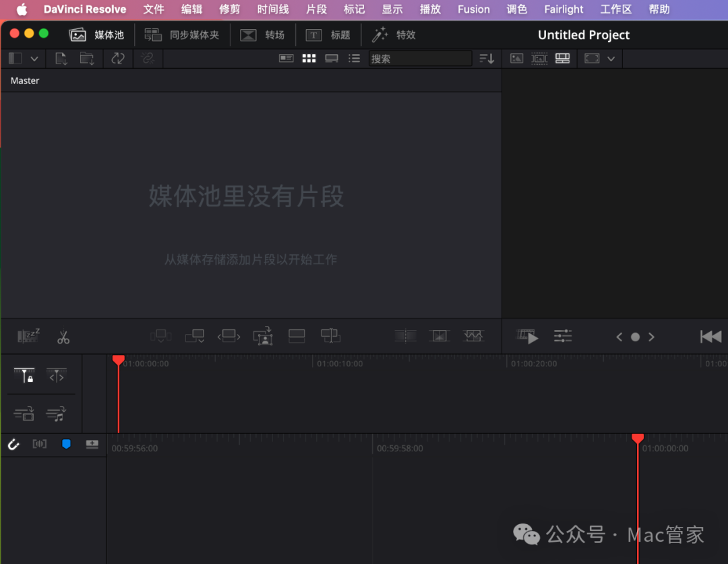
Task: Select timeline viewer mode
Action: point(562,59)
